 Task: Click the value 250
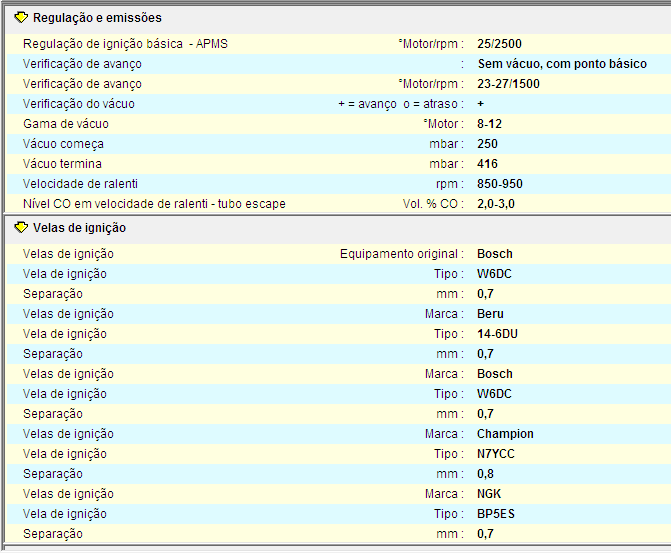pyautogui.click(x=487, y=144)
